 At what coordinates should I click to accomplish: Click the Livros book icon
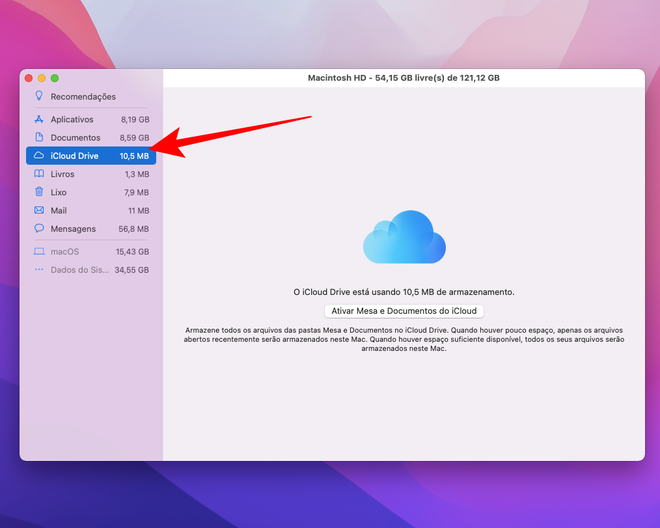[39, 173]
